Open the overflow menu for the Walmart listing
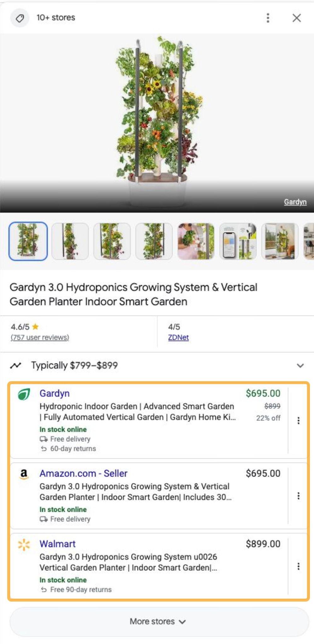This screenshot has height=644, width=314. coord(299,567)
